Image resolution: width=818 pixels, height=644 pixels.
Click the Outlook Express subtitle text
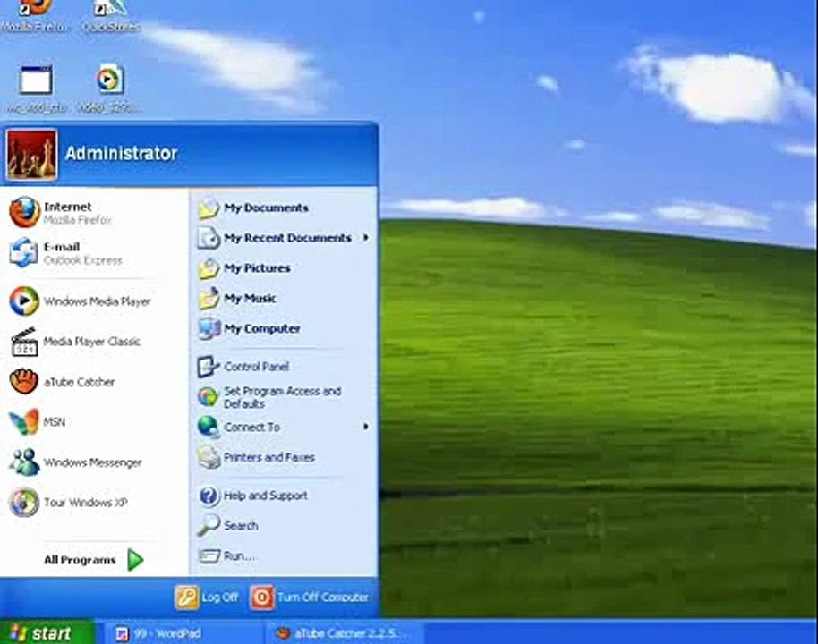[x=83, y=260]
